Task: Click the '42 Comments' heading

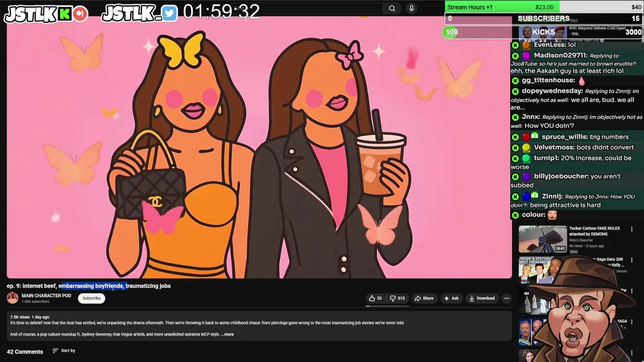Action: [25, 351]
